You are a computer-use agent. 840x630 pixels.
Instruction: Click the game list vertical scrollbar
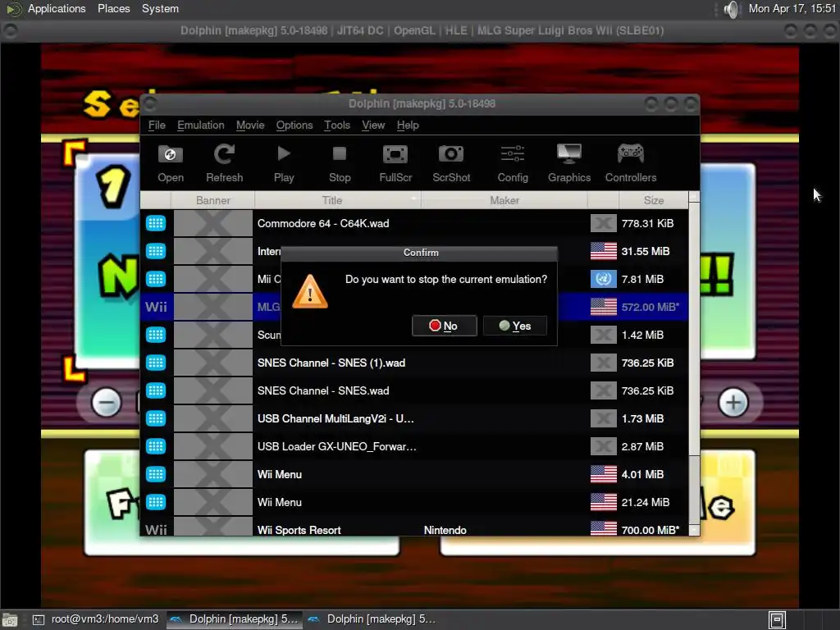coord(694,363)
